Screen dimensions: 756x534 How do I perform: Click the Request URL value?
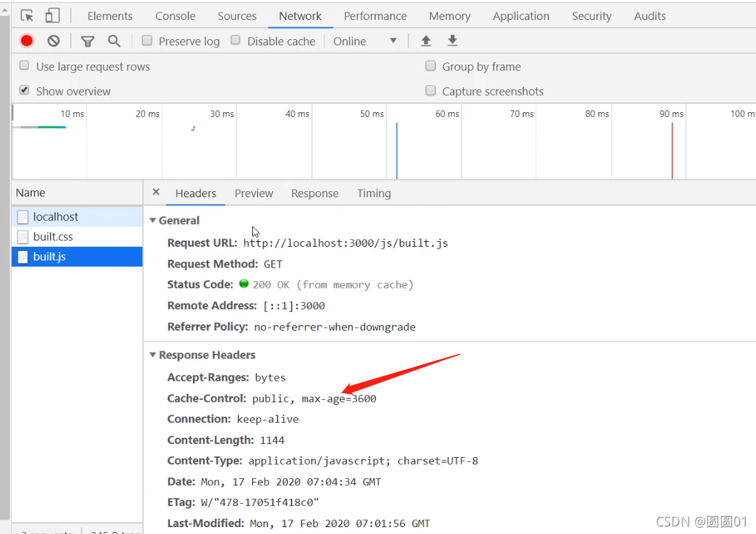[346, 243]
